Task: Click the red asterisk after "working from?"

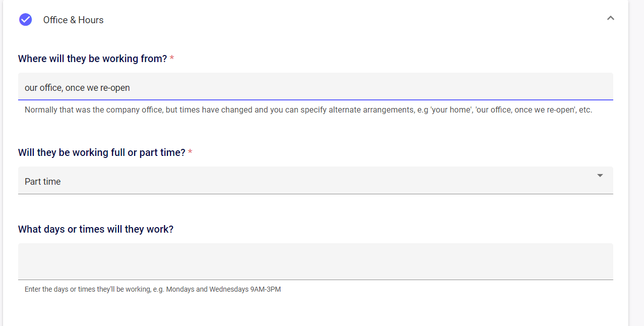Action: pos(172,59)
